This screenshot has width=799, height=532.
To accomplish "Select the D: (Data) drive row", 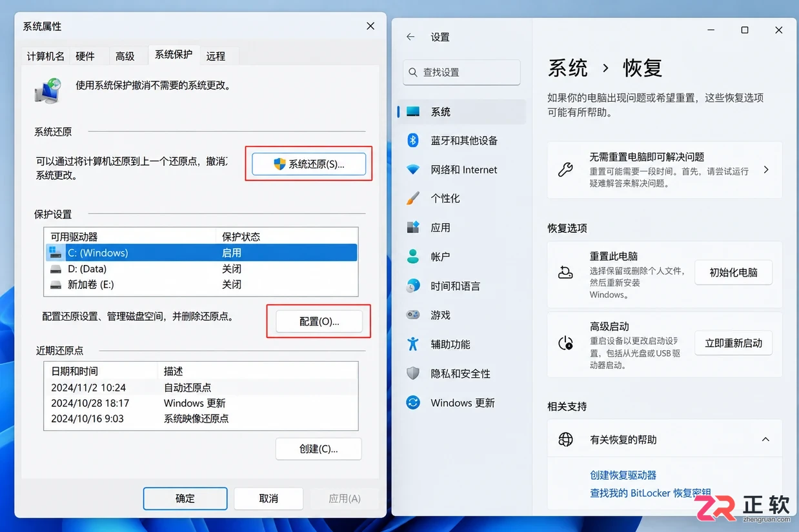I will point(201,268).
